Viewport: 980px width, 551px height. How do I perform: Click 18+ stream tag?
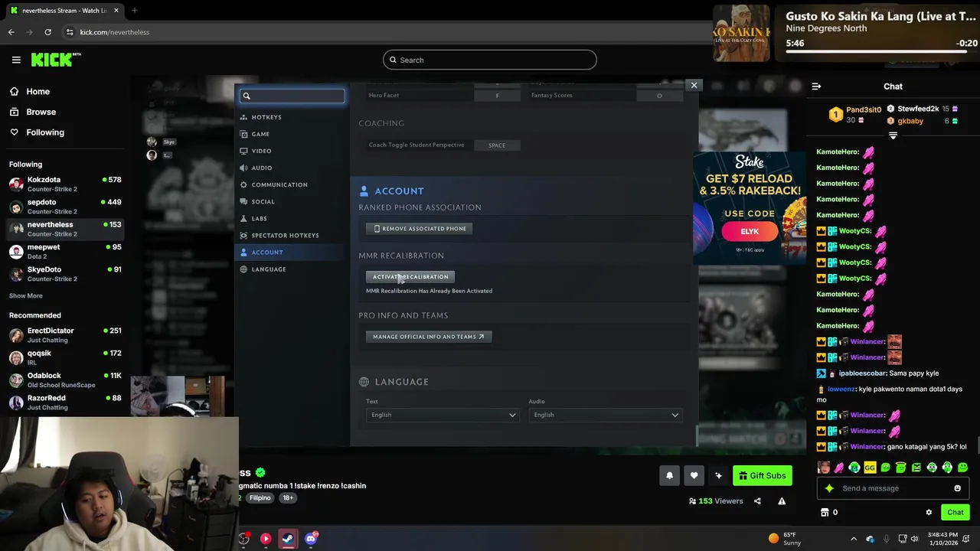288,497
